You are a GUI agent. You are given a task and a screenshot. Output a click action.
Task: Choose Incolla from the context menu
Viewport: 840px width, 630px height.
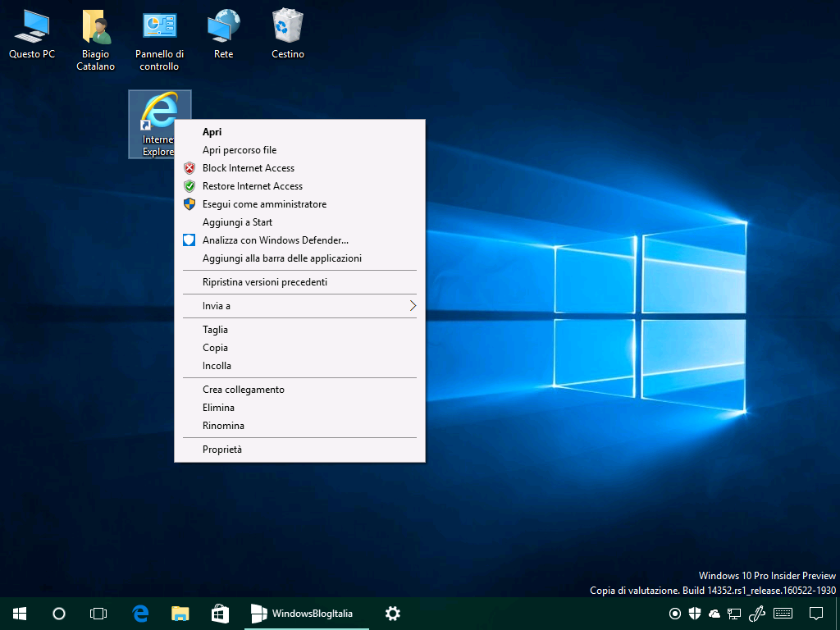pyautogui.click(x=300, y=366)
